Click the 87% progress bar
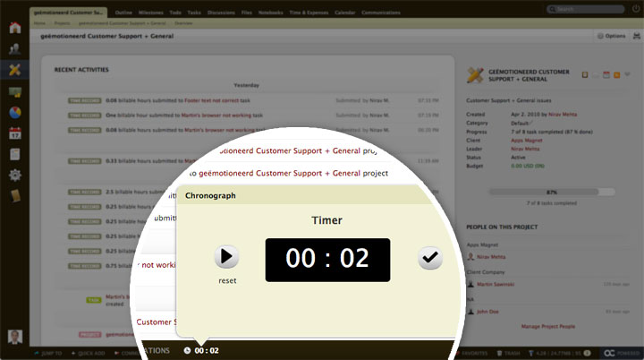This screenshot has width=644, height=360. pyautogui.click(x=552, y=193)
